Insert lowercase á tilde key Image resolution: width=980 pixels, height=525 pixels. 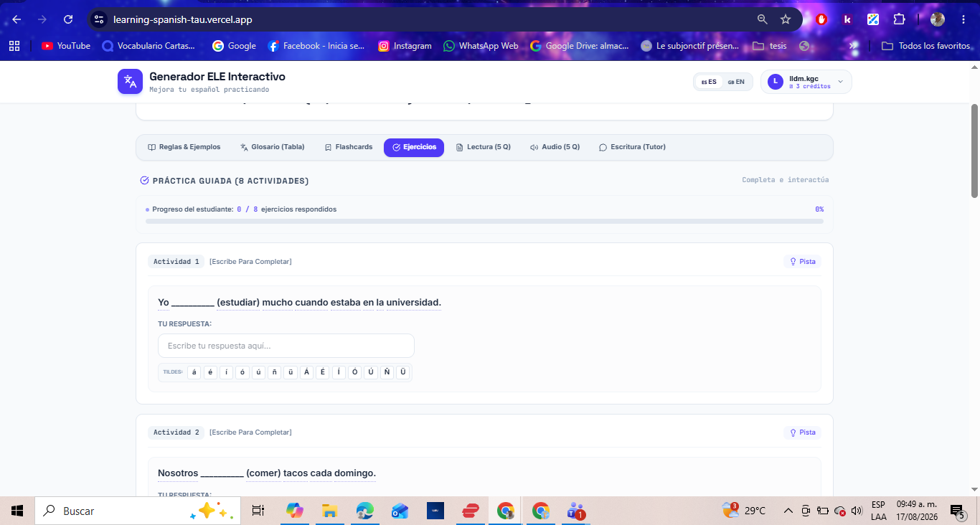194,372
